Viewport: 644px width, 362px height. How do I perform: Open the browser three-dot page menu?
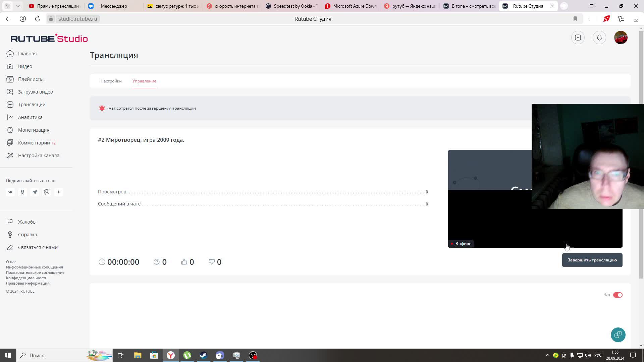(x=590, y=19)
